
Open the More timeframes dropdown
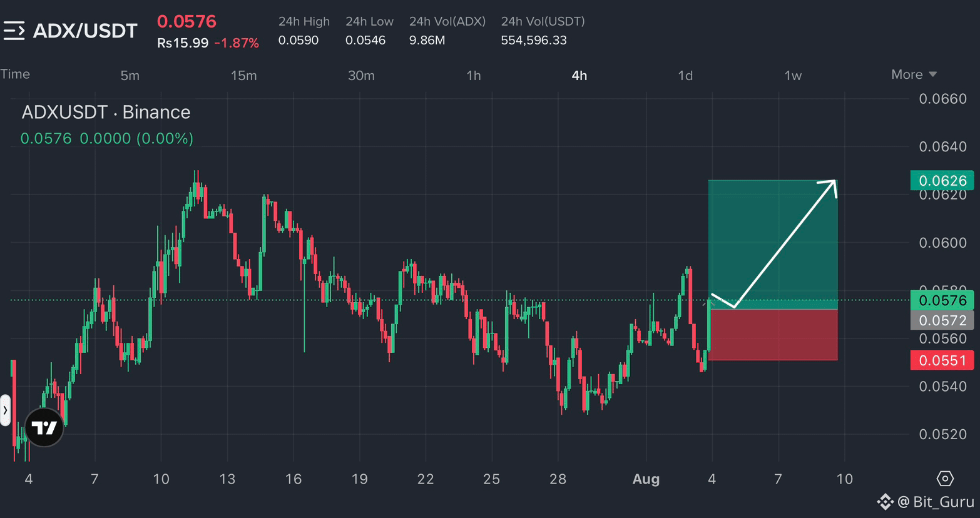[914, 74]
